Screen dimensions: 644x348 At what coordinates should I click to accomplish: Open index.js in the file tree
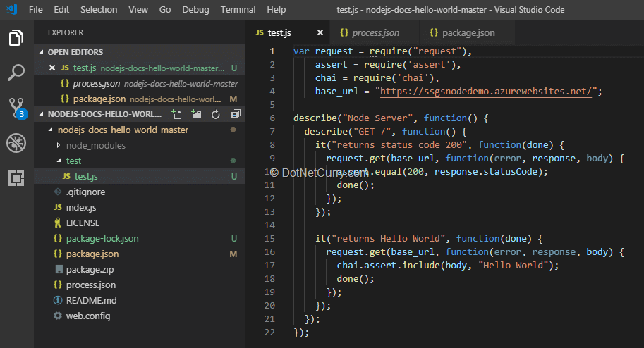[x=140, y=207]
